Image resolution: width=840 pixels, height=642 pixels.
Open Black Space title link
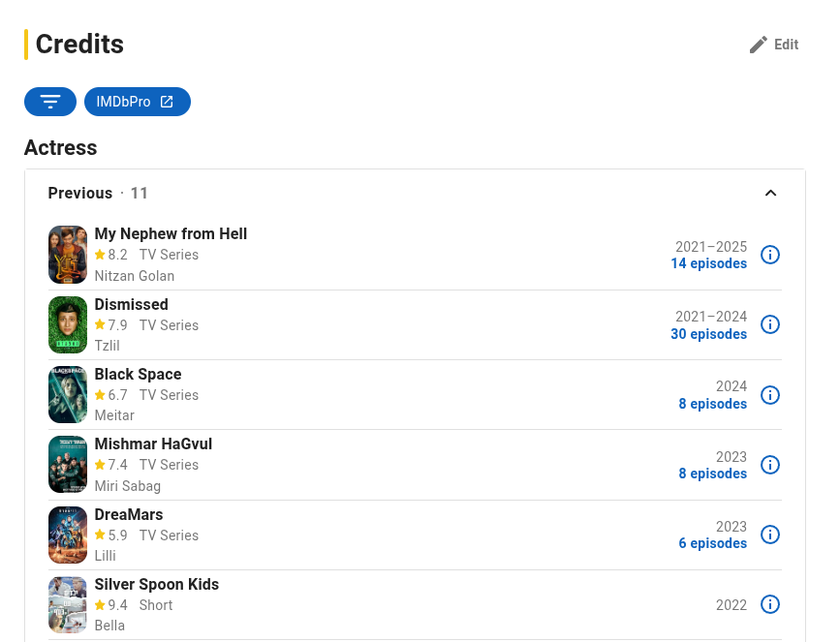tap(139, 375)
